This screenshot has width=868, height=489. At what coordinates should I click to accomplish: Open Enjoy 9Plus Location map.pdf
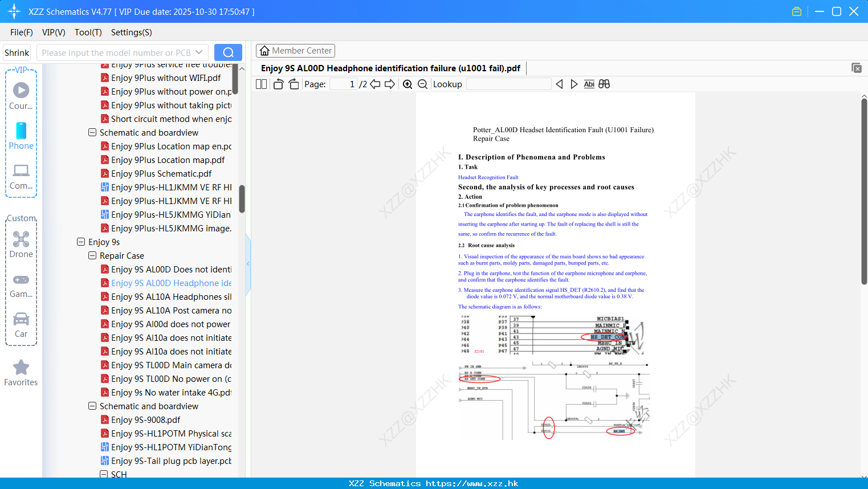point(168,160)
